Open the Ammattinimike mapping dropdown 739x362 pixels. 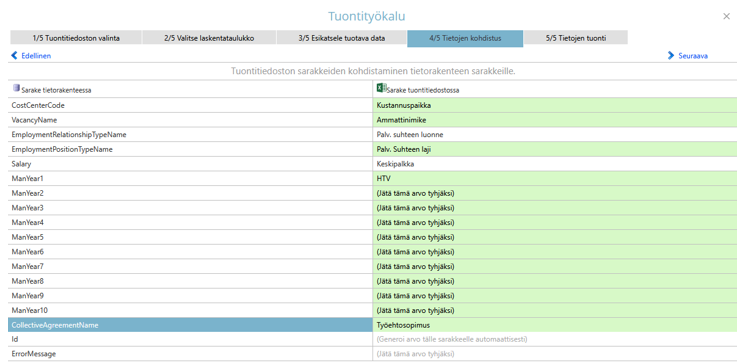click(554, 120)
